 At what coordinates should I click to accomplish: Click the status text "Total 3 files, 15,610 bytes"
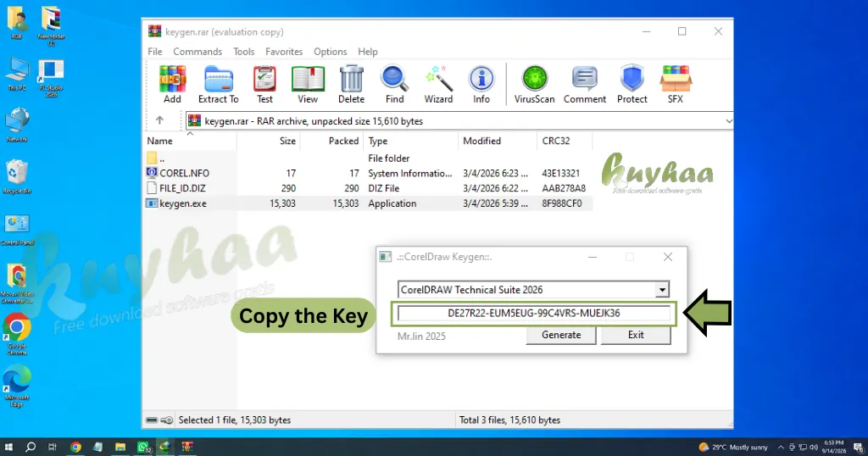pyautogui.click(x=509, y=420)
